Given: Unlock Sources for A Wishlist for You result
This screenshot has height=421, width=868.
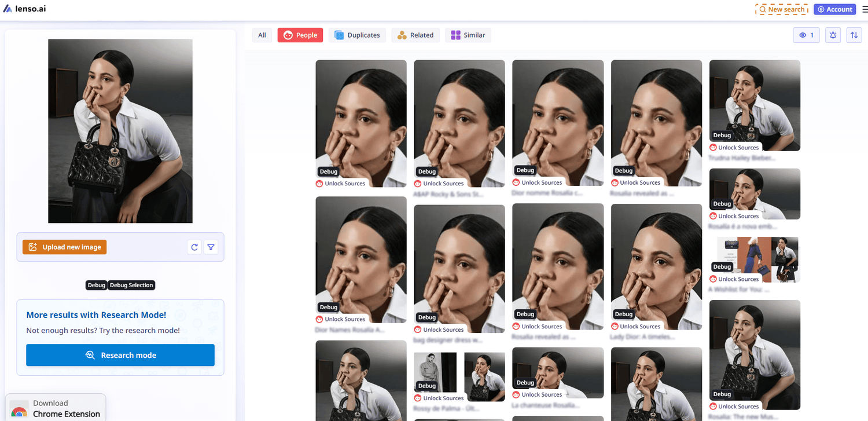Looking at the screenshot, I should [734, 279].
